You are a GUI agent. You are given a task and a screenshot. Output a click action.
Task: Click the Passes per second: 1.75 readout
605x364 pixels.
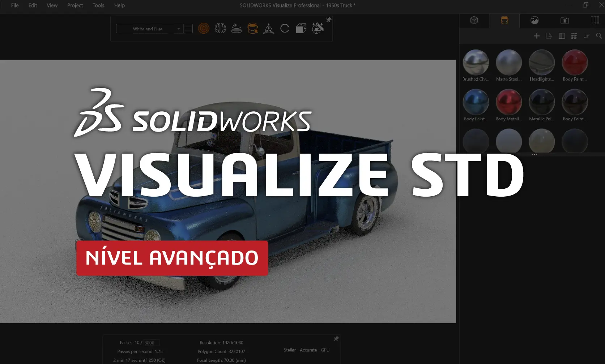(140, 351)
